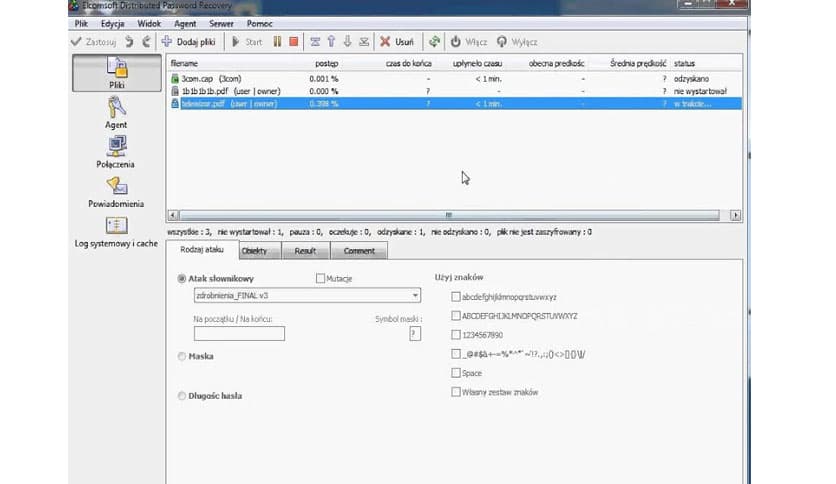Pause the task with pause icon
Screen dimensions: 836x484
pos(277,42)
